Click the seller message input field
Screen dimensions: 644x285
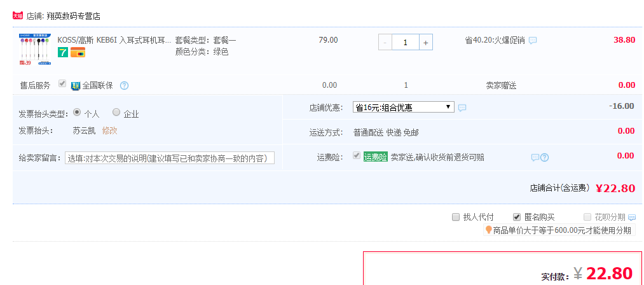coord(170,158)
